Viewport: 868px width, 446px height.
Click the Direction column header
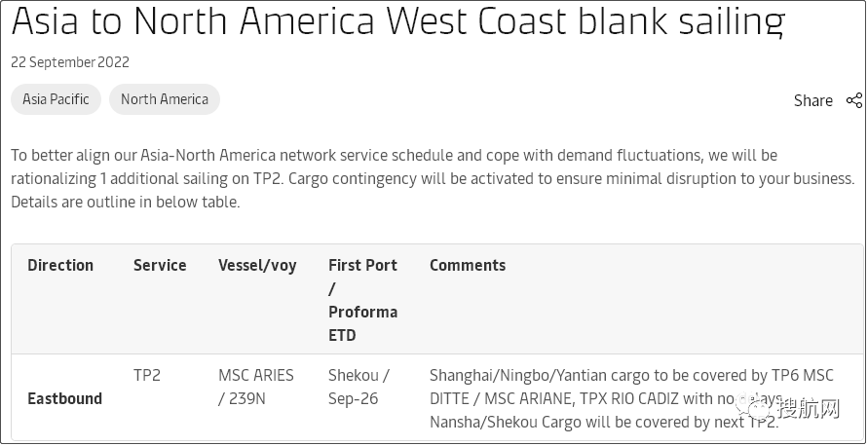click(60, 265)
